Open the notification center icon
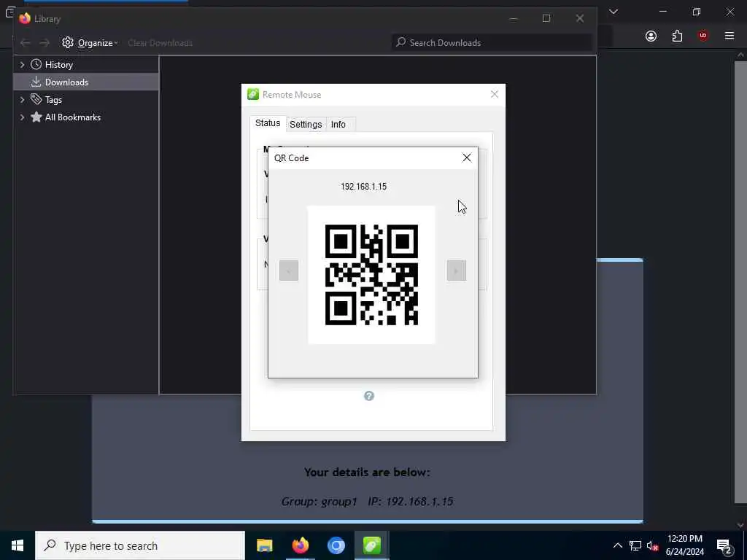Image resolution: width=747 pixels, height=560 pixels. pos(724,545)
